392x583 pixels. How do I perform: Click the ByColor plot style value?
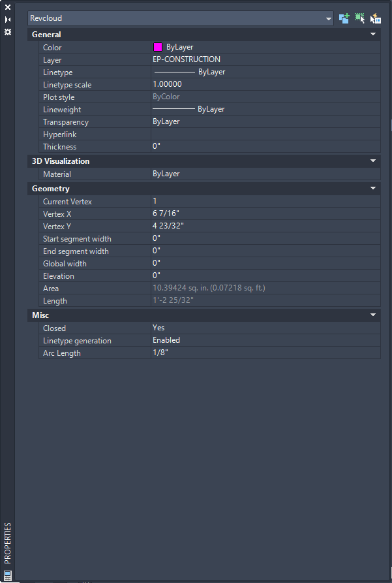click(166, 97)
